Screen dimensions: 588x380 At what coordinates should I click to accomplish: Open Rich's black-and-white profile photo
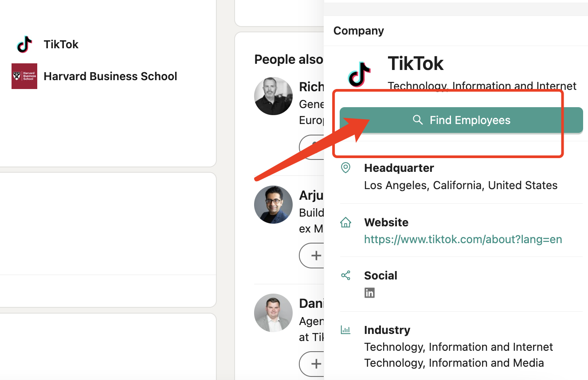click(x=273, y=96)
